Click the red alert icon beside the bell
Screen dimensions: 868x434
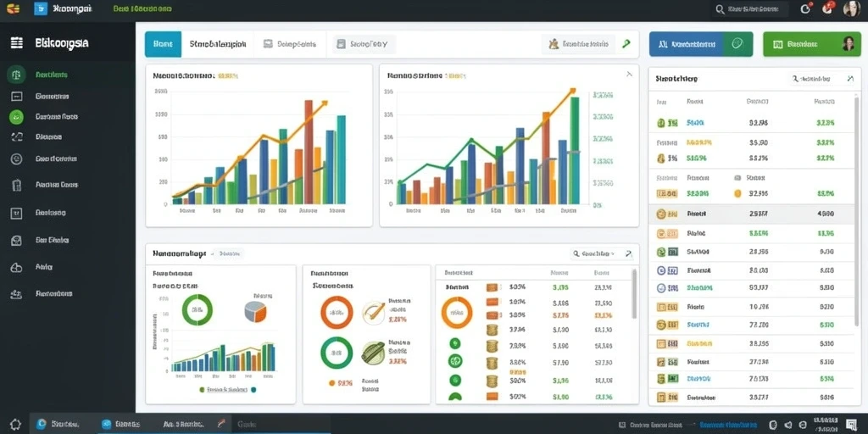point(828,8)
